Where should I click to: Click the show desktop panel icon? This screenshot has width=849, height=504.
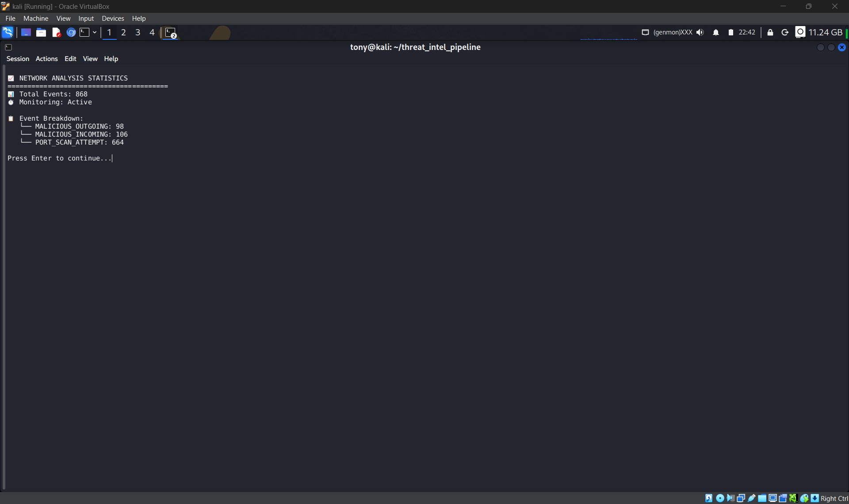26,32
